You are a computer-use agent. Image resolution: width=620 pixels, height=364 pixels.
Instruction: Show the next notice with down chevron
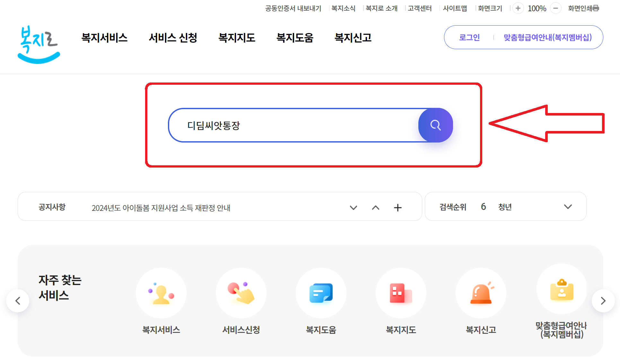tap(354, 207)
